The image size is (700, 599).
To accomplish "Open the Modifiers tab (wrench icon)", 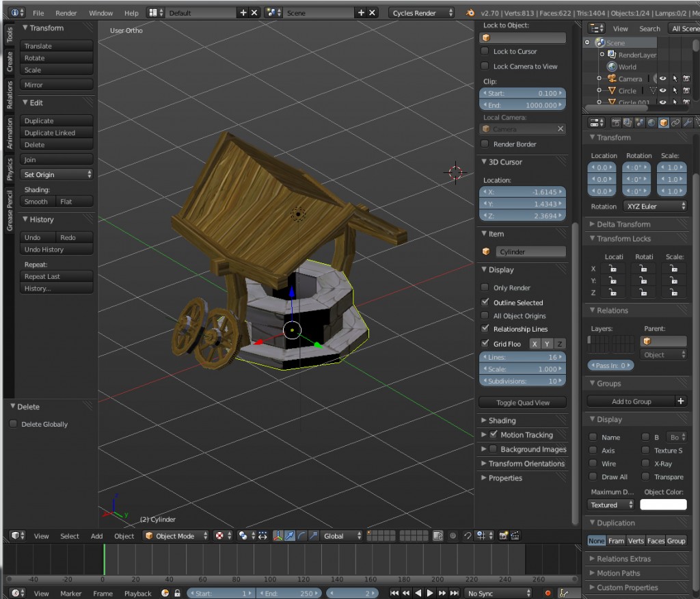I will (689, 123).
